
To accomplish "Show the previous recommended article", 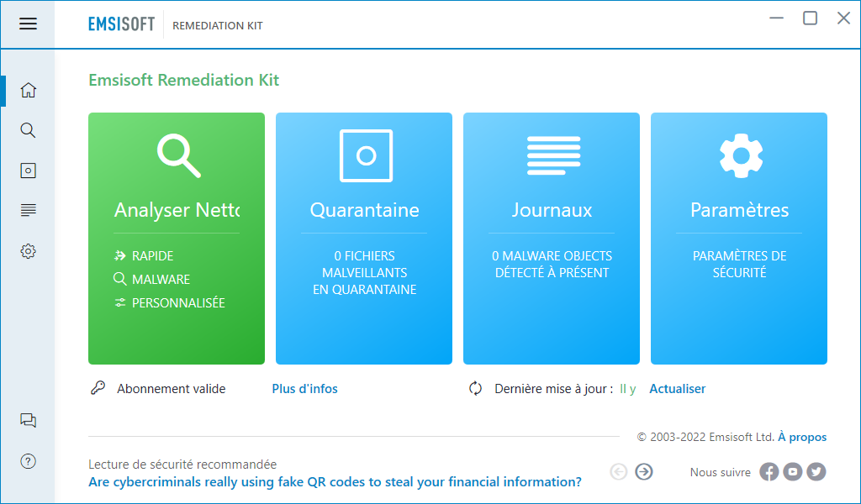I will pos(618,471).
